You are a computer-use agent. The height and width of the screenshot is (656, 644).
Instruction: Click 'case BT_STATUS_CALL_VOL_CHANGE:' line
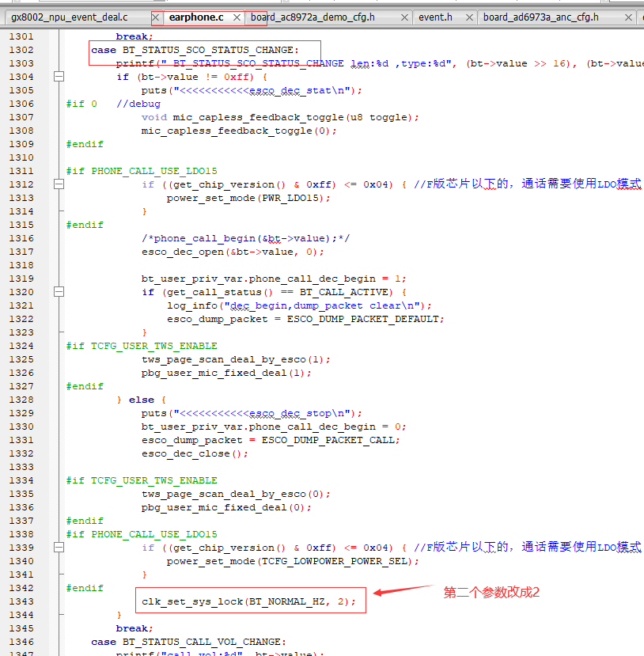[x=188, y=642]
